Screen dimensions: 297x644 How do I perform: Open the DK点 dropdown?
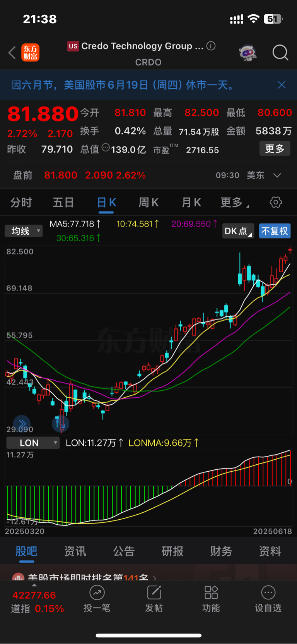pyautogui.click(x=238, y=231)
